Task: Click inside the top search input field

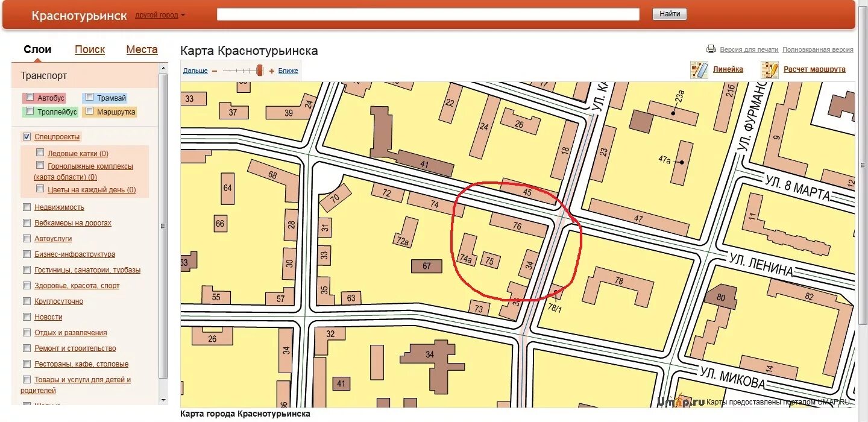Action: click(x=428, y=13)
